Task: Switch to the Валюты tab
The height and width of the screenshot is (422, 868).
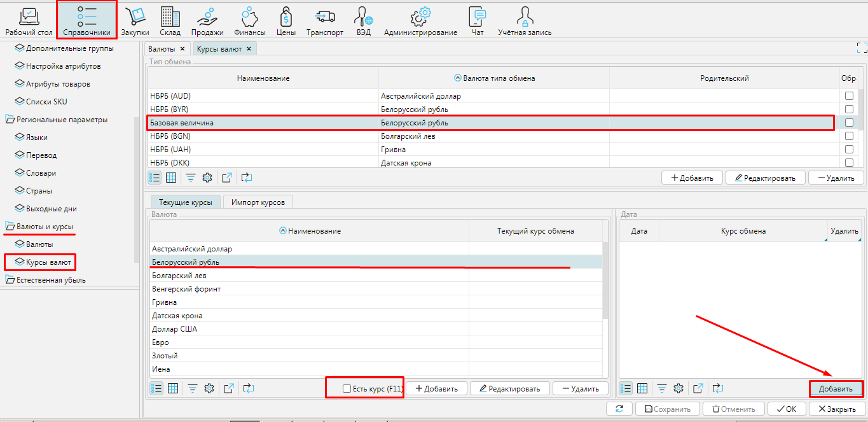Action: click(162, 49)
